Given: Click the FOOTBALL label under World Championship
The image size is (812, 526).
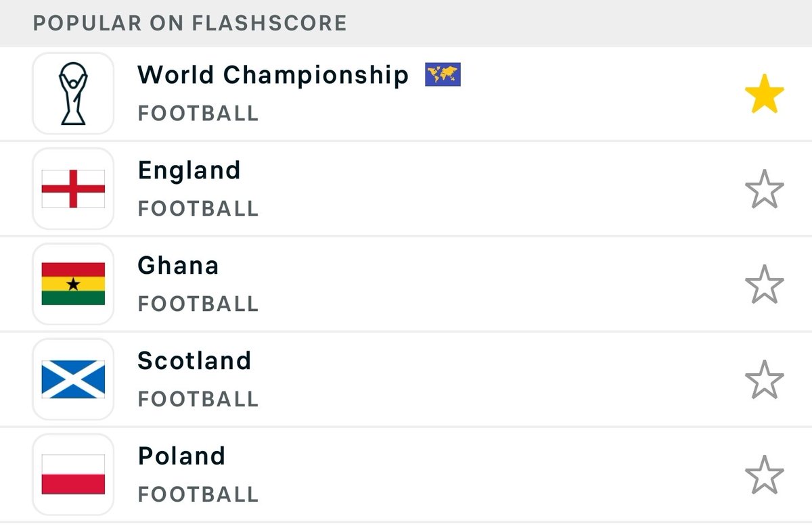Looking at the screenshot, I should click(x=198, y=113).
